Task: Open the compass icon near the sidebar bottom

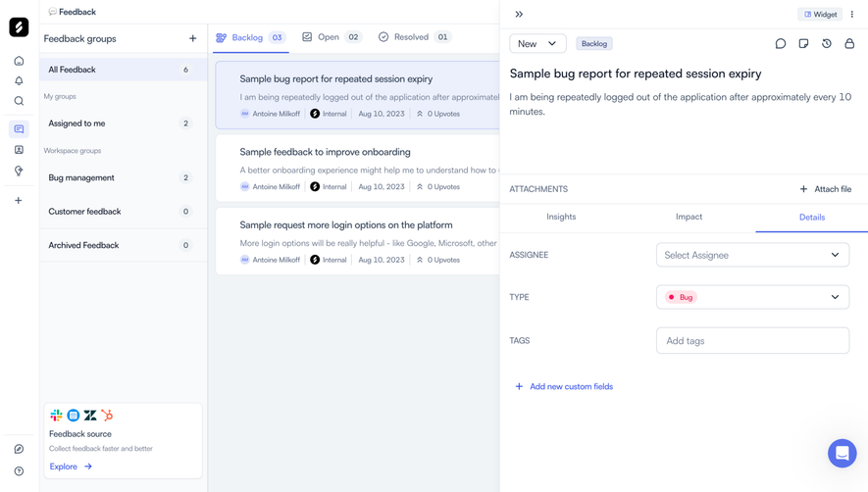Action: pyautogui.click(x=19, y=449)
